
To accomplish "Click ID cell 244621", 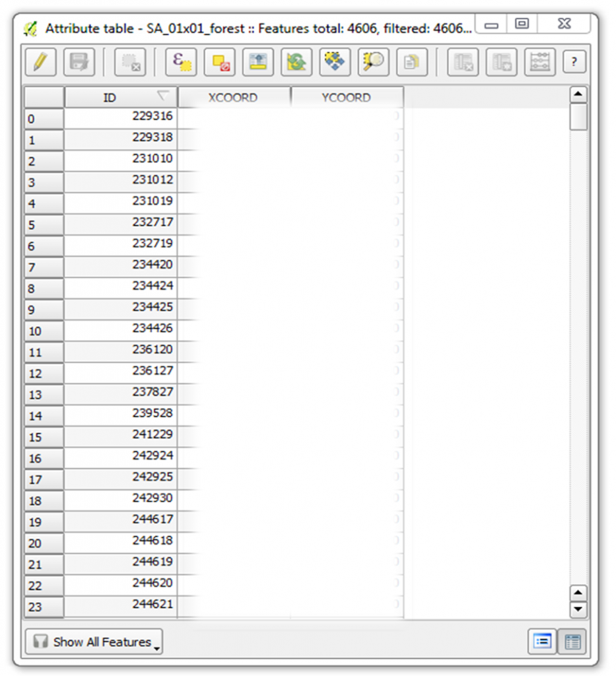I will [x=121, y=606].
